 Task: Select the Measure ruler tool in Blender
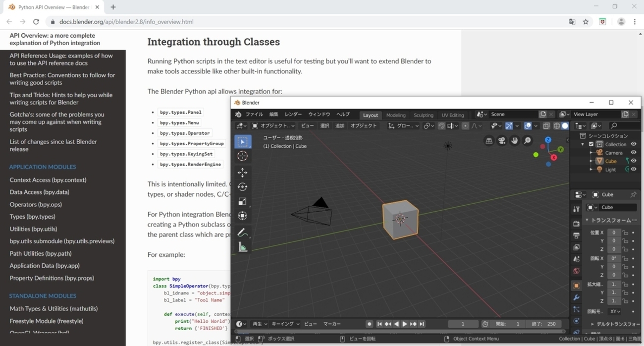243,247
